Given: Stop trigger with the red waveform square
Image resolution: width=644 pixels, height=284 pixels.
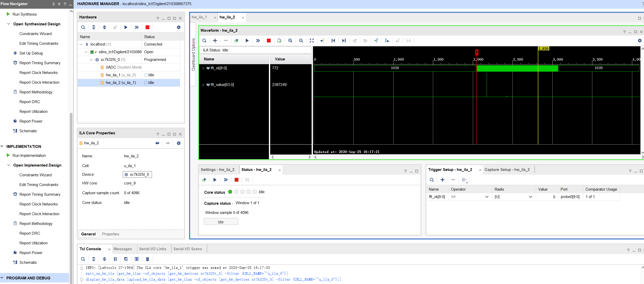Looking at the screenshot, I should point(269,41).
